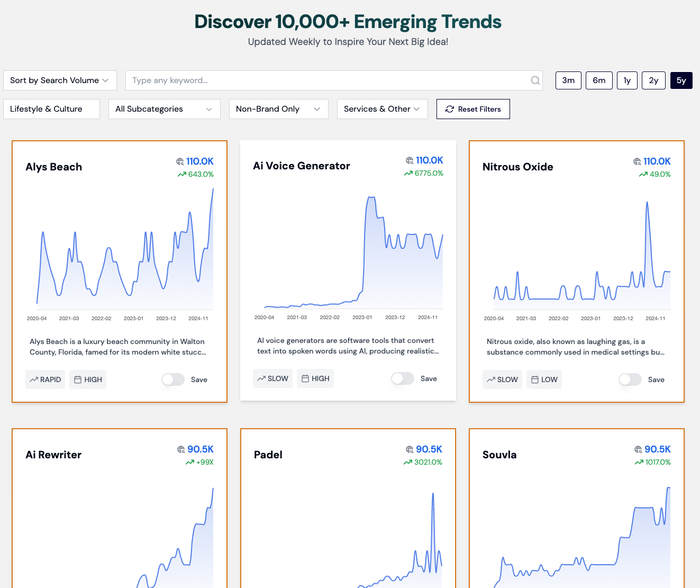Viewport: 700px width, 588px height.
Task: Click growth arrow icon beside 3021.0%
Action: pos(408,462)
